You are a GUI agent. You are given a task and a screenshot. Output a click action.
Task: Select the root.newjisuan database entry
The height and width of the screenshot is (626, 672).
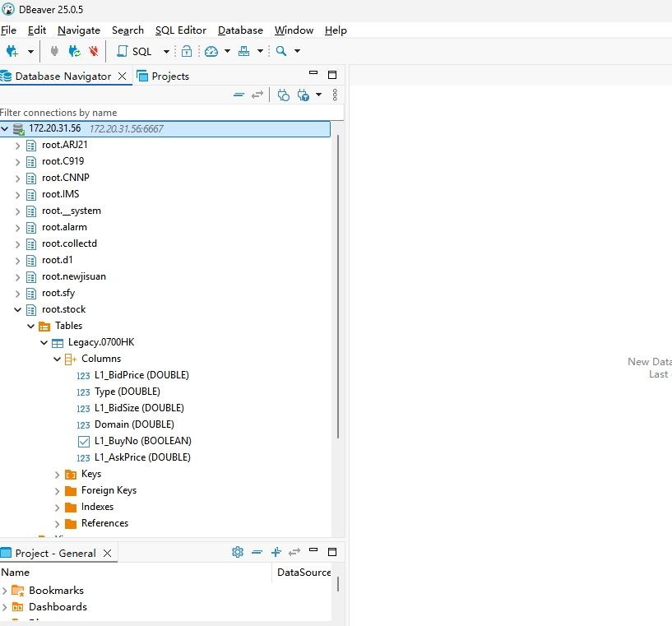click(73, 276)
